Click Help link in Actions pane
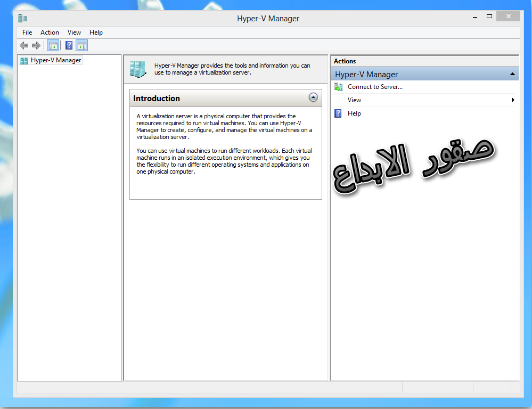Viewport: 532px width, 409px height. click(x=354, y=113)
